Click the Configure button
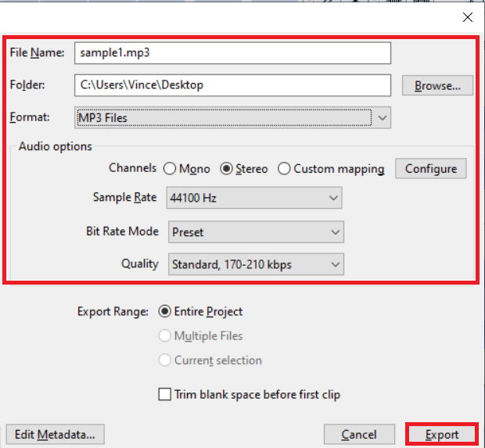Screen dimensions: 485x448 [431, 169]
